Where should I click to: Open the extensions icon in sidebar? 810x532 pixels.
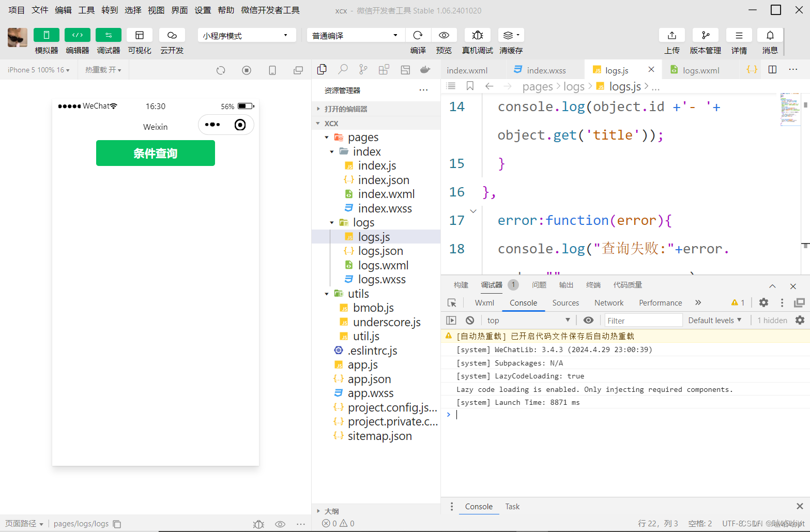pyautogui.click(x=384, y=70)
